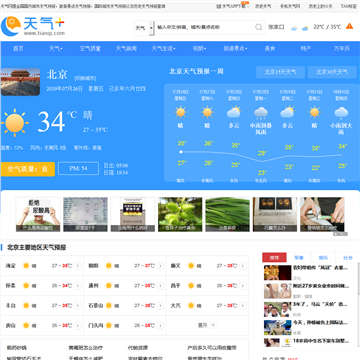Screen dimensions: 360x360
Task: Click the sun icon in the 大兴 row
Action: [x=191, y=306]
